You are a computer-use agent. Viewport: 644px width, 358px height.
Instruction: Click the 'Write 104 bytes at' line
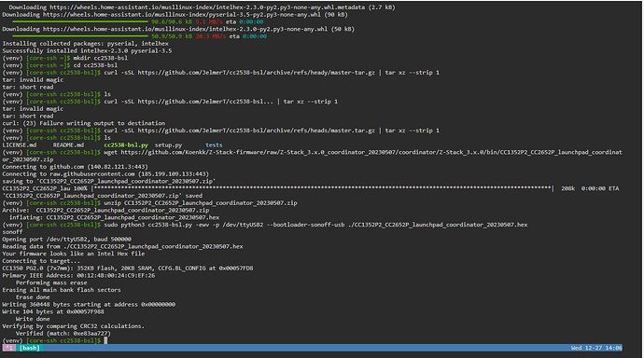pos(53,311)
